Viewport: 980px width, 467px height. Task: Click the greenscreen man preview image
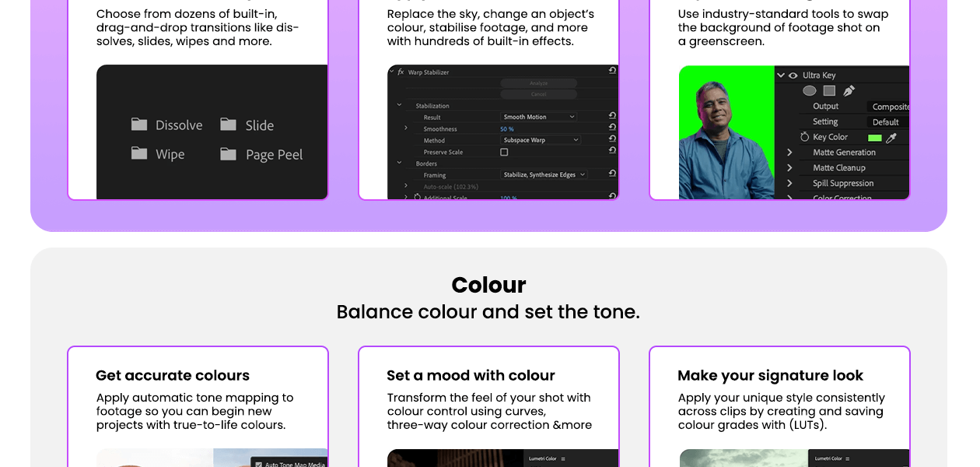click(x=726, y=132)
